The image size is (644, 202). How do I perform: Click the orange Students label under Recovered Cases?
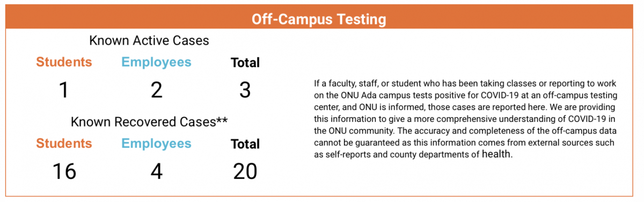(x=64, y=143)
